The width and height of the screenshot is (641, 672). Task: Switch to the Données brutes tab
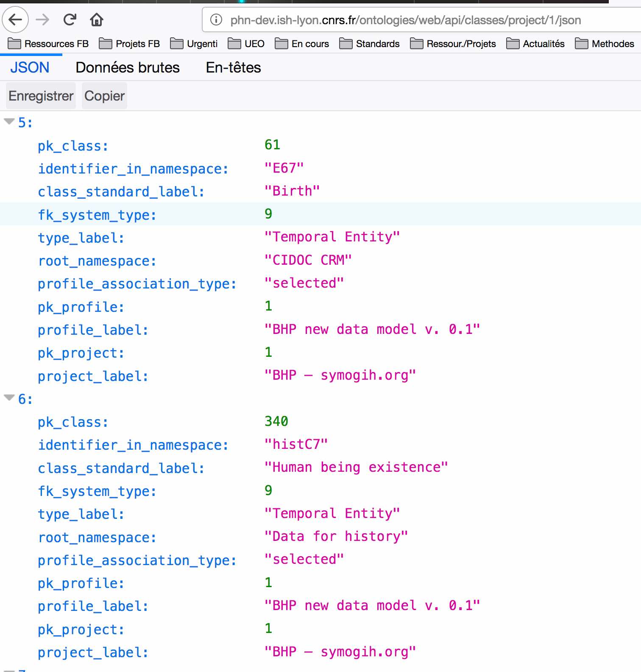[128, 67]
